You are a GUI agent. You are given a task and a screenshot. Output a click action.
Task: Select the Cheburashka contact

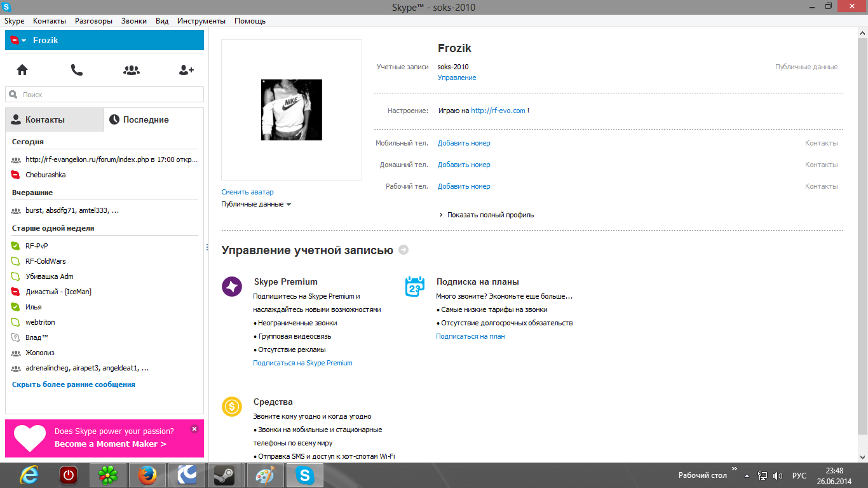(x=105, y=175)
